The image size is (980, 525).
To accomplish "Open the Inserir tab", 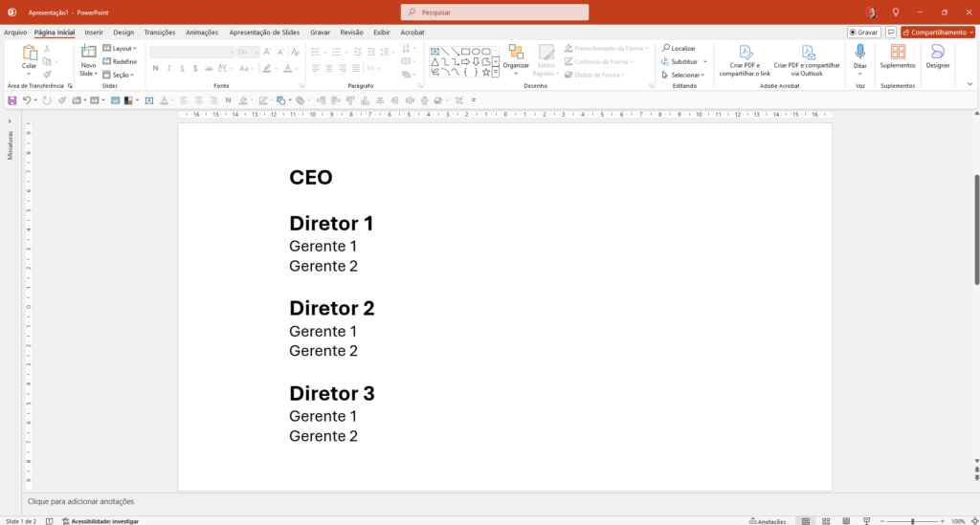I will tap(93, 32).
